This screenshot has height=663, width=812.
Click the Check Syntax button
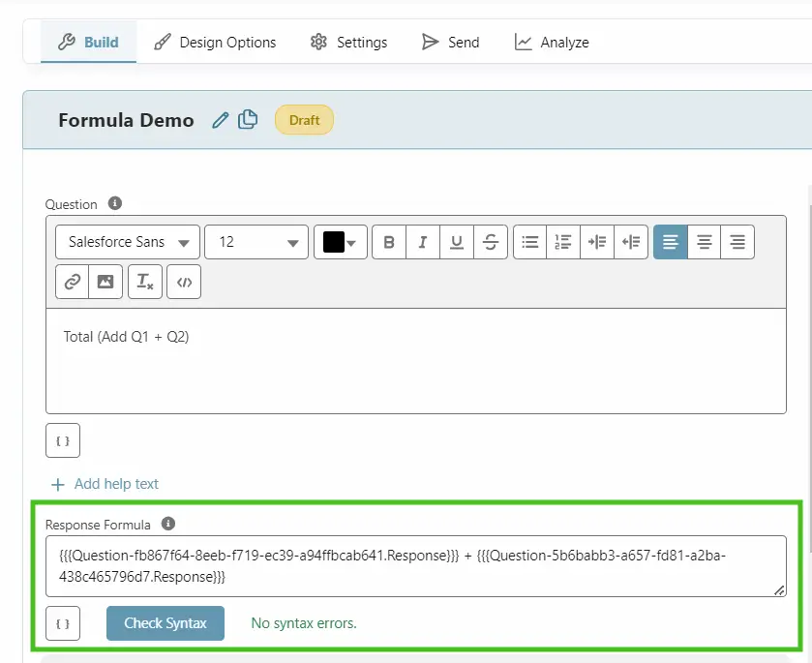(165, 623)
